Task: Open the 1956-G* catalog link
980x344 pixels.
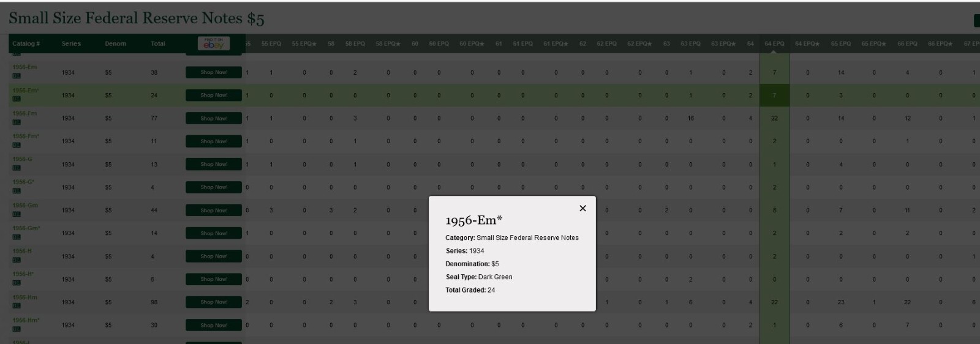Action: pos(23,182)
